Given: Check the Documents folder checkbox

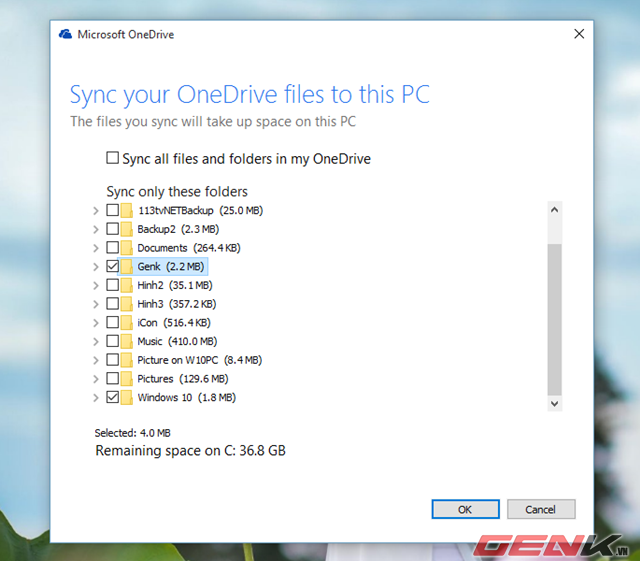Looking at the screenshot, I should (112, 247).
